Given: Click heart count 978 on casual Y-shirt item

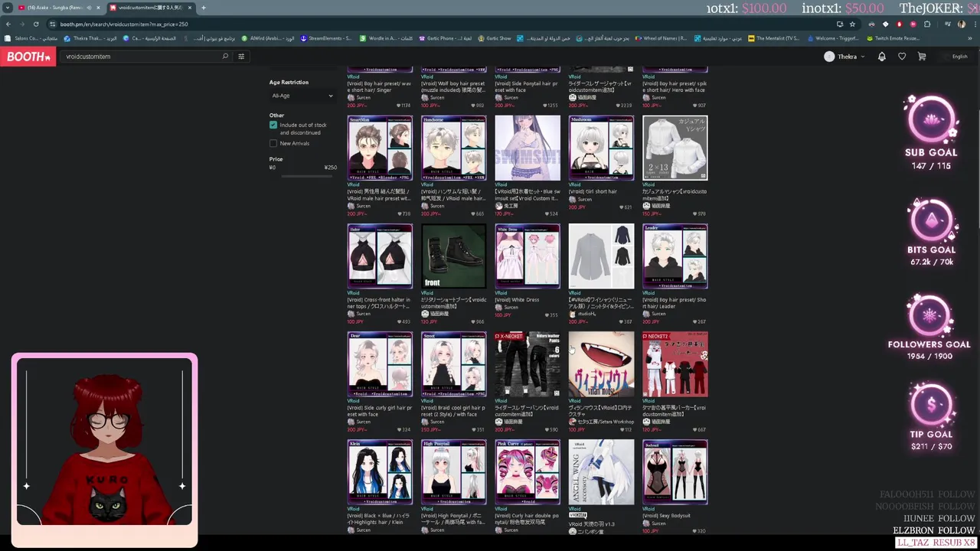Looking at the screenshot, I should tap(701, 214).
